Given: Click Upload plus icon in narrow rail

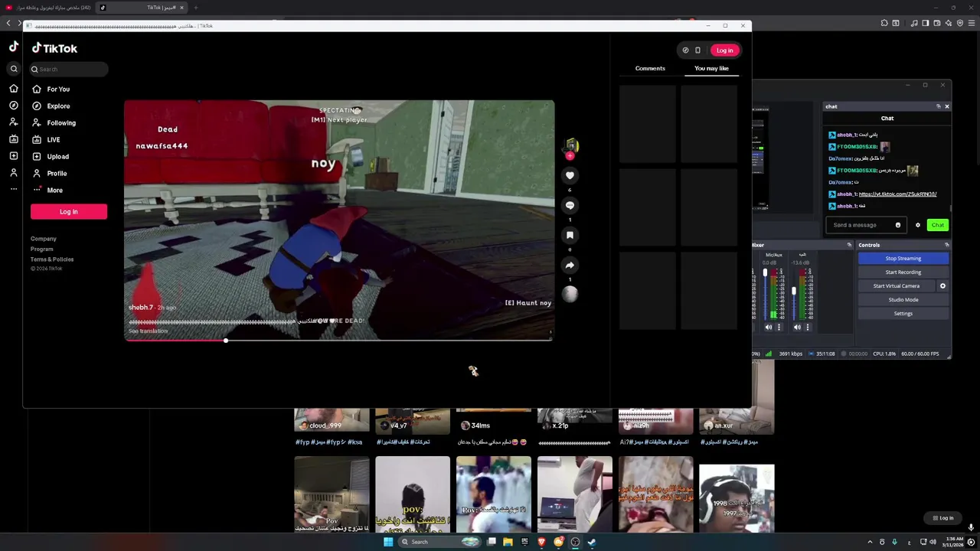Looking at the screenshot, I should point(14,156).
